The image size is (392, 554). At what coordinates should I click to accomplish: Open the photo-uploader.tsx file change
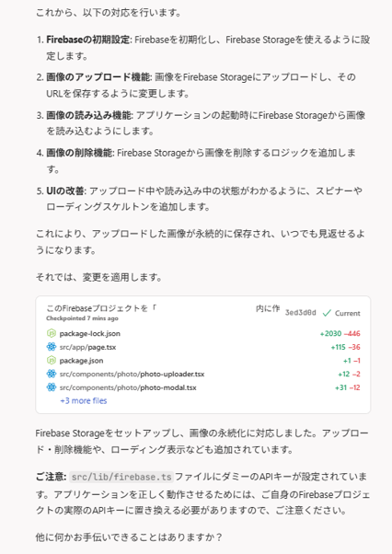tap(132, 375)
